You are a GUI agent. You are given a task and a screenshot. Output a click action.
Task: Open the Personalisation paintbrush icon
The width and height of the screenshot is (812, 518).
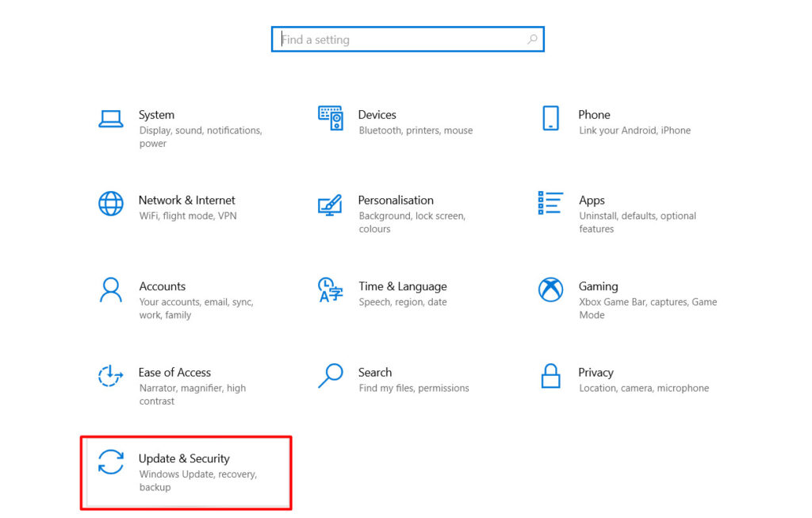331,205
